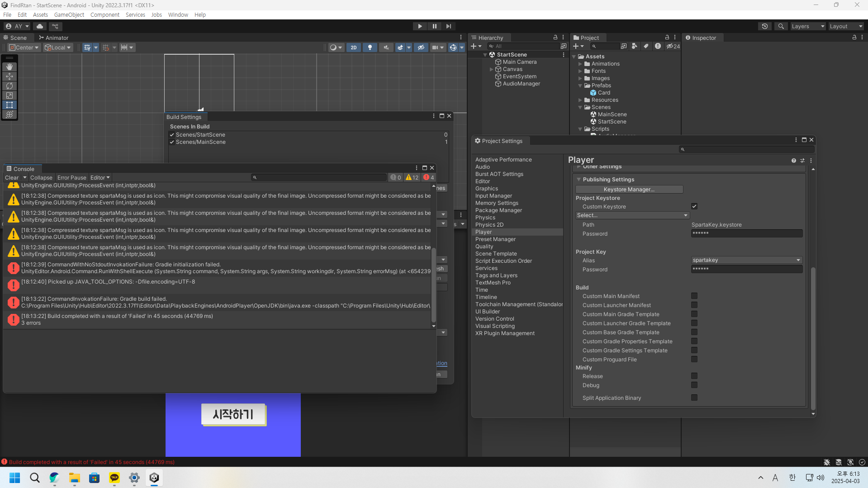Open the Assets menu
This screenshot has width=868, height=488.
point(40,14)
